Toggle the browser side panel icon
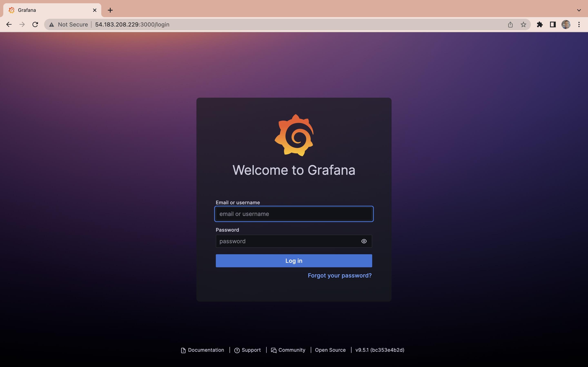 553,24
